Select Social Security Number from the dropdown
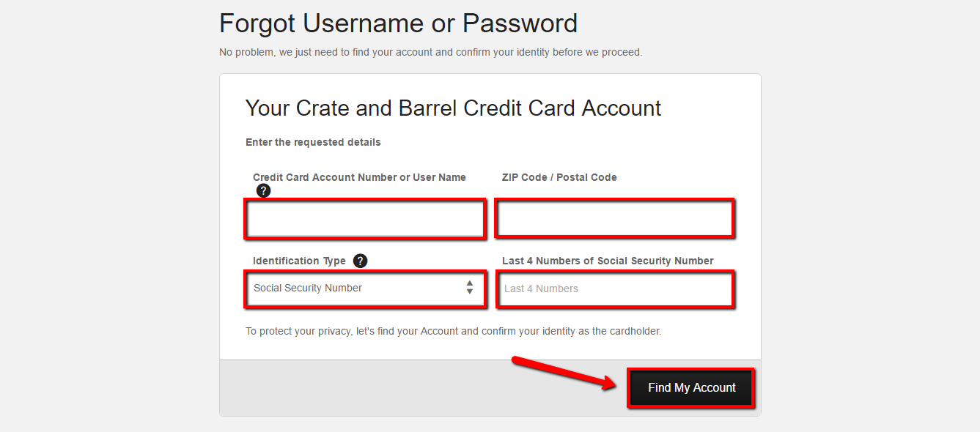The width and height of the screenshot is (980, 432). (364, 288)
